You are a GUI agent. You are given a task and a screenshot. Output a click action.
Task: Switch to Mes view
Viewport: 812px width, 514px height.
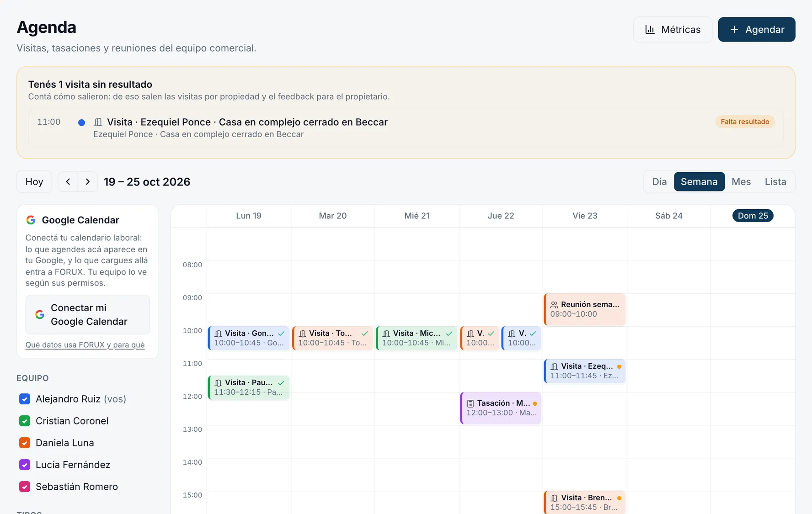(741, 182)
